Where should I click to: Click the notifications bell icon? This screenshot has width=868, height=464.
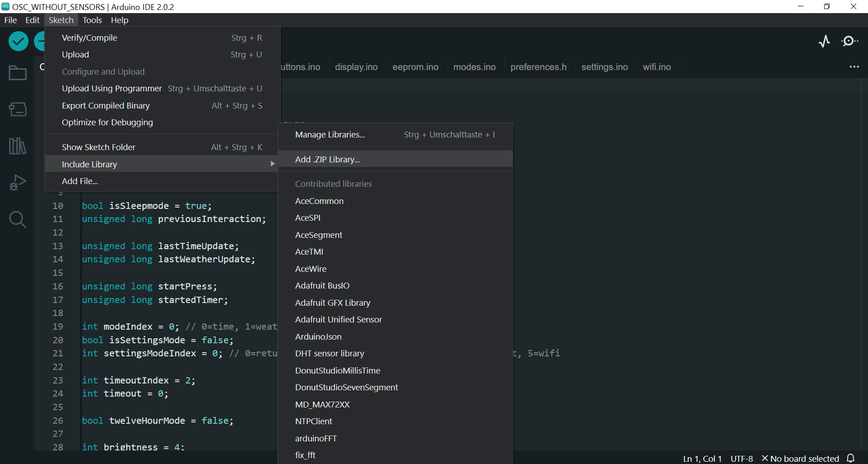click(x=851, y=458)
